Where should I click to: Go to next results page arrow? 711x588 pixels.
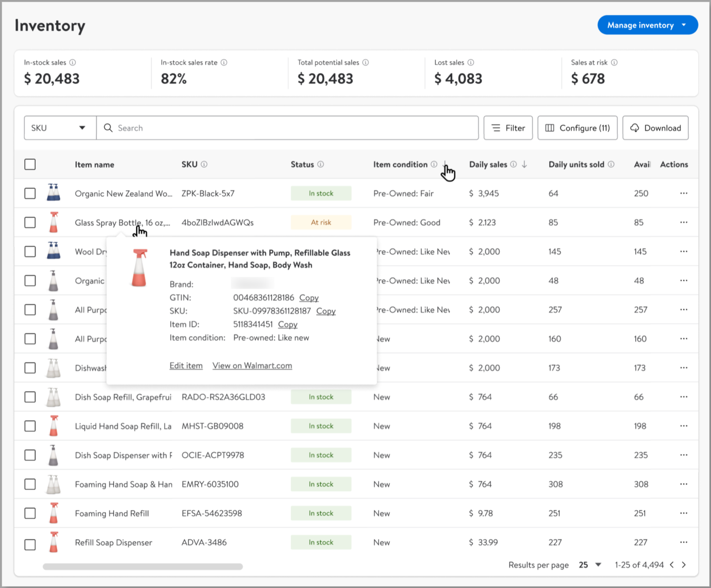[684, 565]
